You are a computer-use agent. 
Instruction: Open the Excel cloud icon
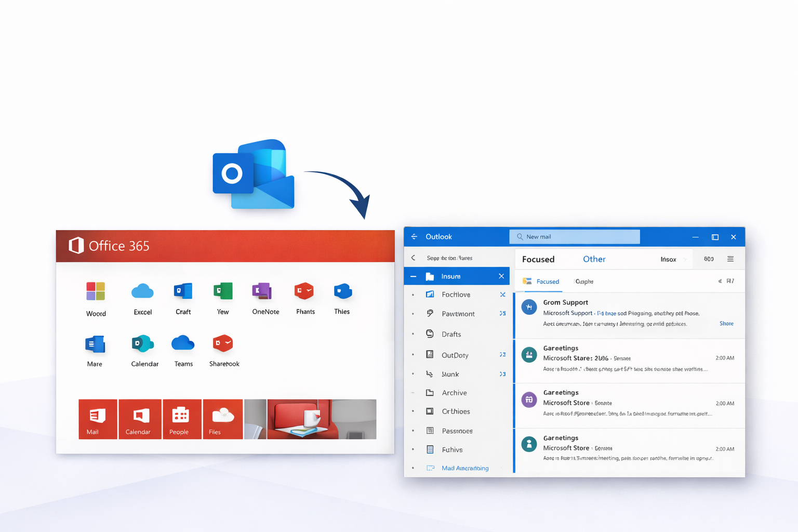pyautogui.click(x=142, y=292)
